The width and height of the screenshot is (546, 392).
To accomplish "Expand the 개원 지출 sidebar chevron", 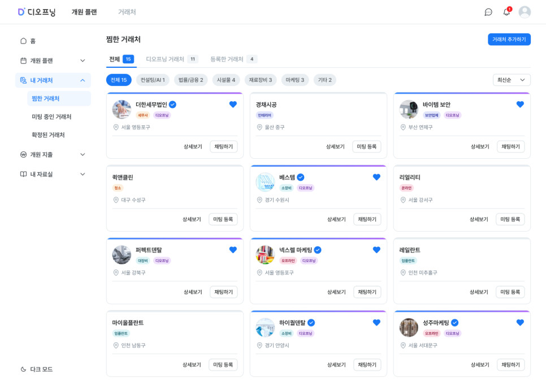I will (83, 155).
